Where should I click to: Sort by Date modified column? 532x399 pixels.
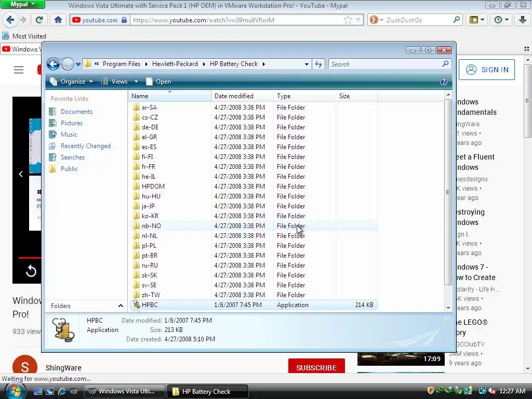pos(242,96)
